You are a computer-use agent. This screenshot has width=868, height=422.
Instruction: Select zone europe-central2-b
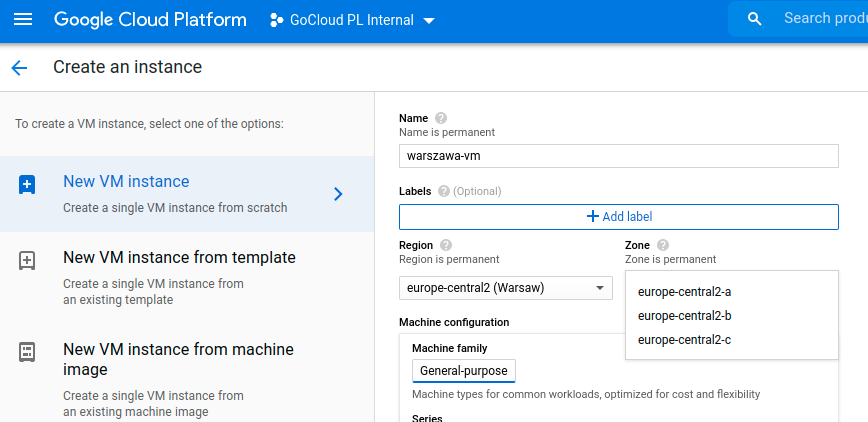(x=732, y=316)
